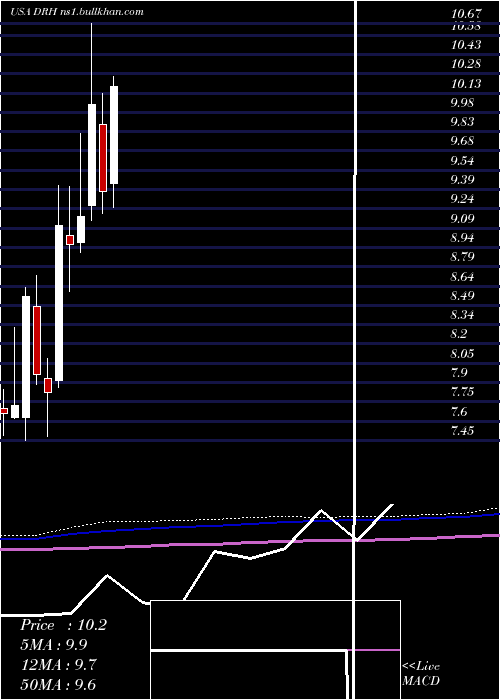Click the red candlestick between 9.39 and 9.83
This screenshot has height=700, width=500.
tap(103, 158)
